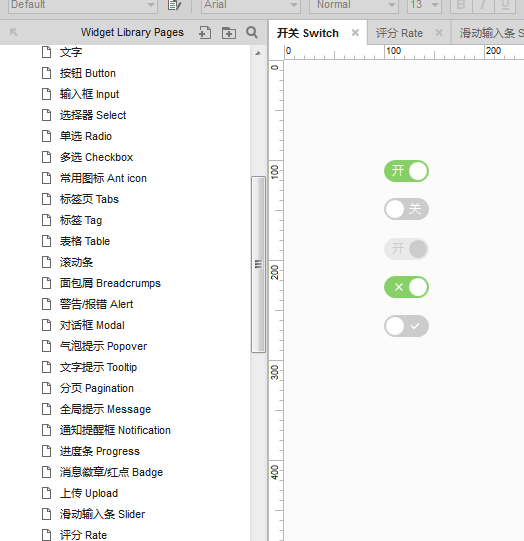Toggle the gray checkmark switch

coord(406,326)
